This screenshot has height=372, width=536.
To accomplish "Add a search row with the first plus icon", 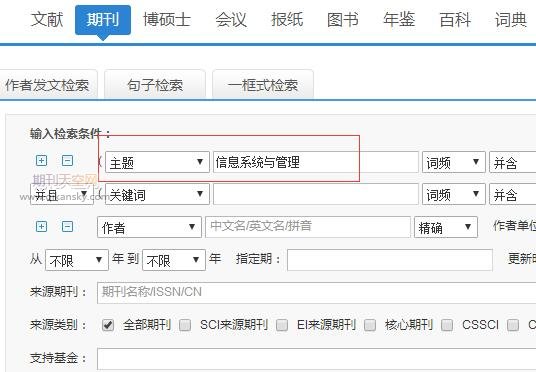I will pos(41,160).
